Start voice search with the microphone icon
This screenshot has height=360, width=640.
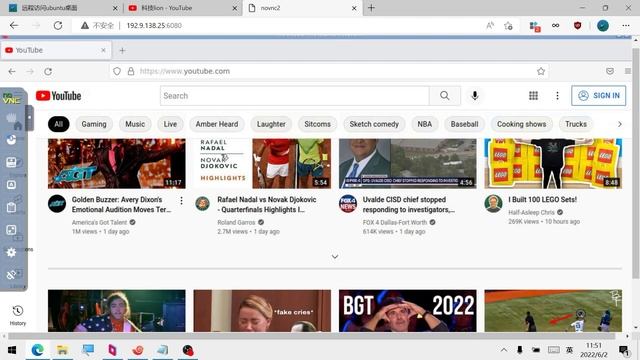tap(474, 96)
